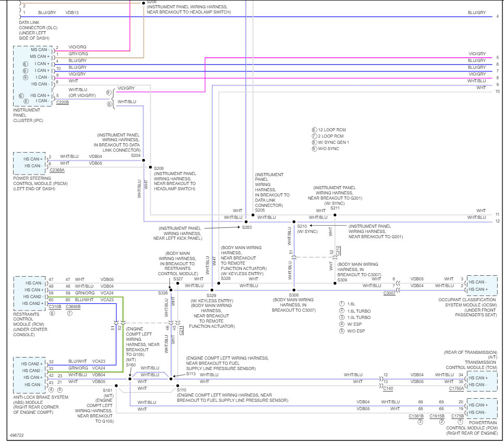Click splice label S208
The image size is (504, 443).
[x=159, y=168]
